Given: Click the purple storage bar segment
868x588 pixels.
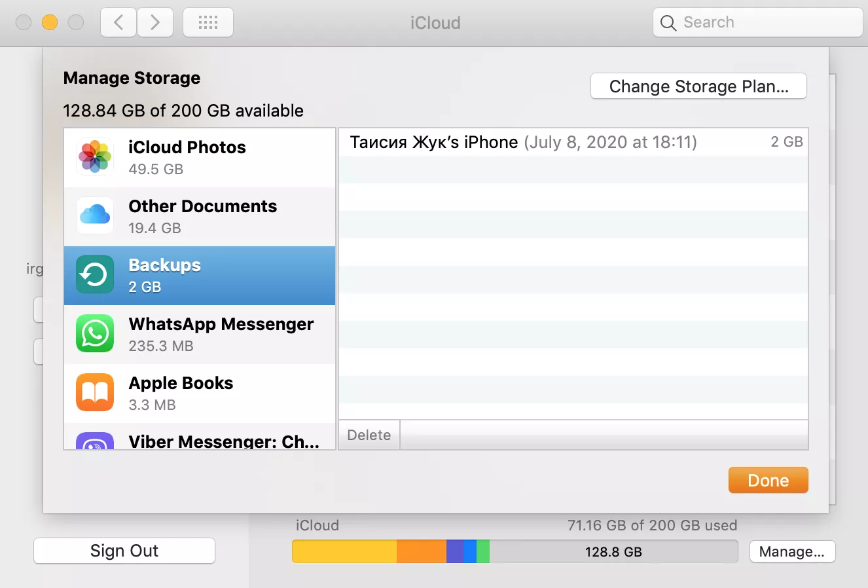Looking at the screenshot, I should click(455, 551).
